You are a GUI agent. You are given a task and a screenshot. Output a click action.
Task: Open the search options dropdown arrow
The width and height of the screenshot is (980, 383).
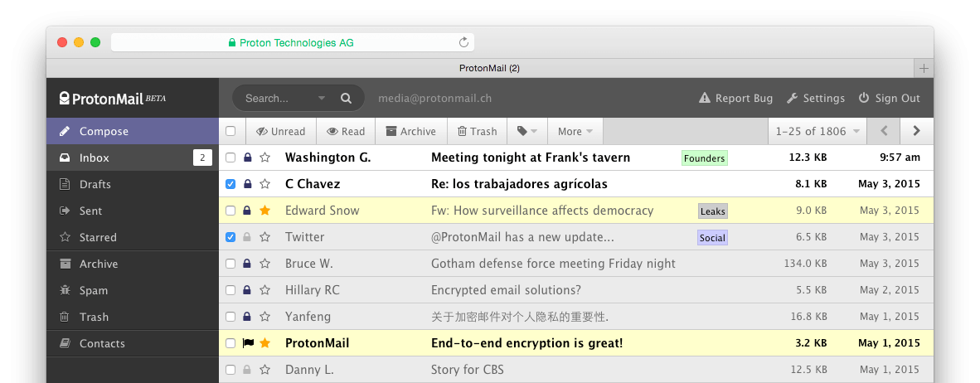point(322,99)
